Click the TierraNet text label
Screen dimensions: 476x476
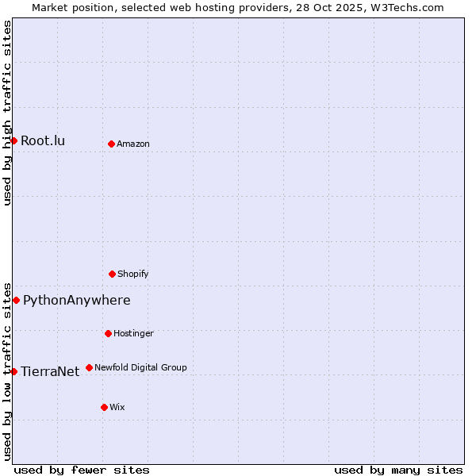click(x=50, y=372)
